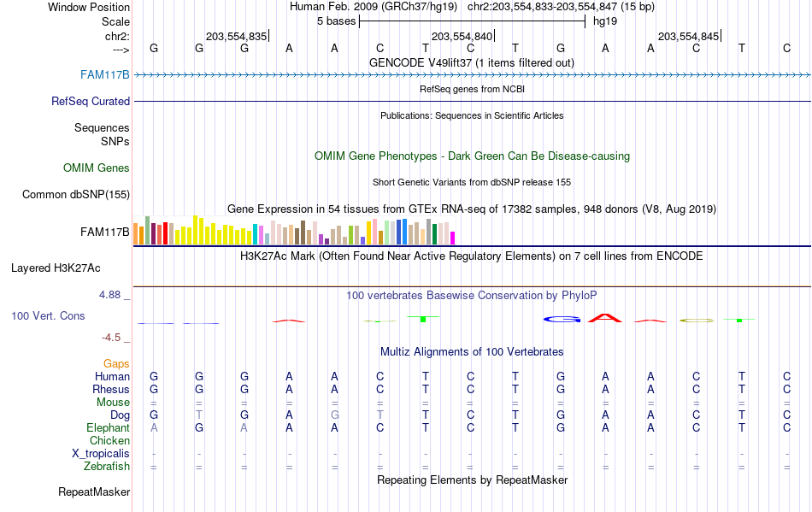Open the RepeatMasker track label

point(94,491)
